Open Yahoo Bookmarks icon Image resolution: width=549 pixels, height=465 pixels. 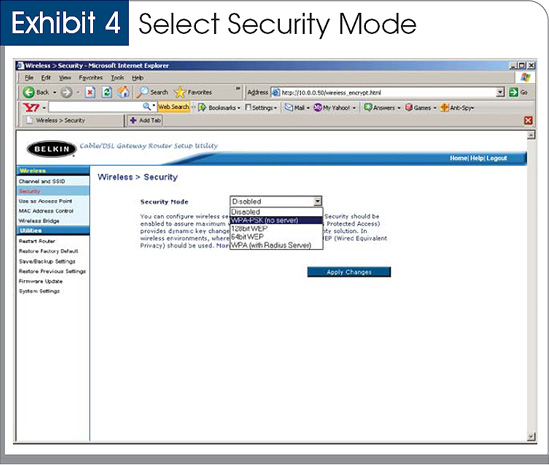point(202,107)
